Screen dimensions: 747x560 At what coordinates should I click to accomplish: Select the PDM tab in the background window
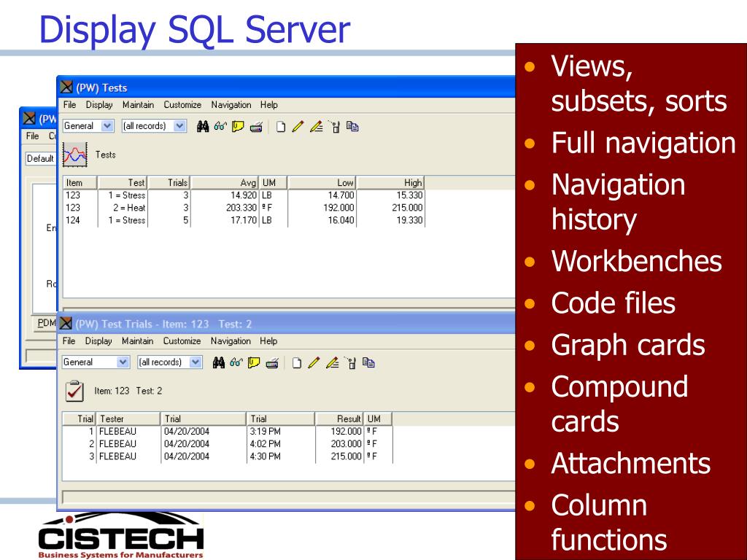(x=46, y=323)
